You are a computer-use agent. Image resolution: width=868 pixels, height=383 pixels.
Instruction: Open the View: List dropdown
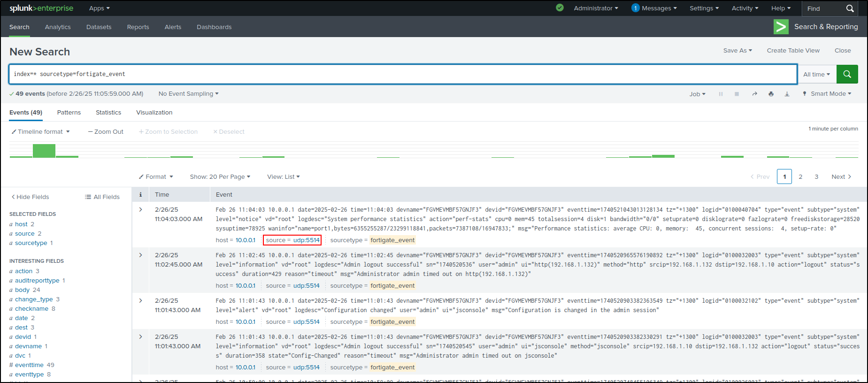(x=284, y=177)
